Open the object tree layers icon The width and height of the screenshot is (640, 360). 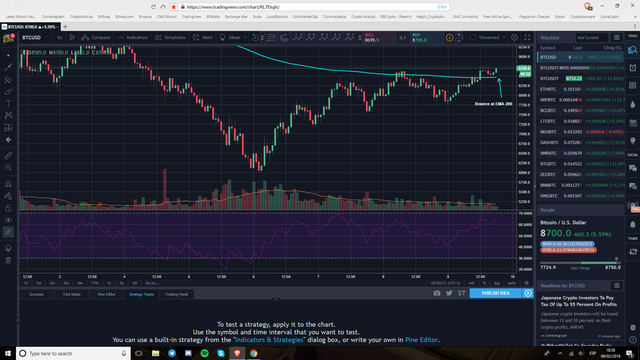point(8,248)
